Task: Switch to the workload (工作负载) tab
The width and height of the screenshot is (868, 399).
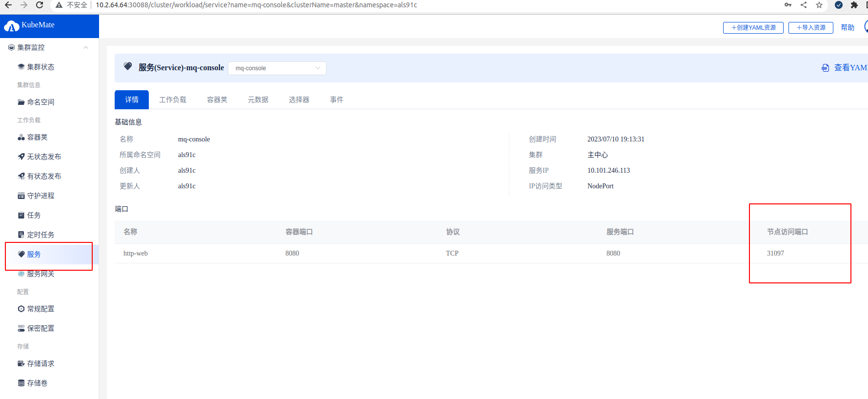Action: pos(173,100)
